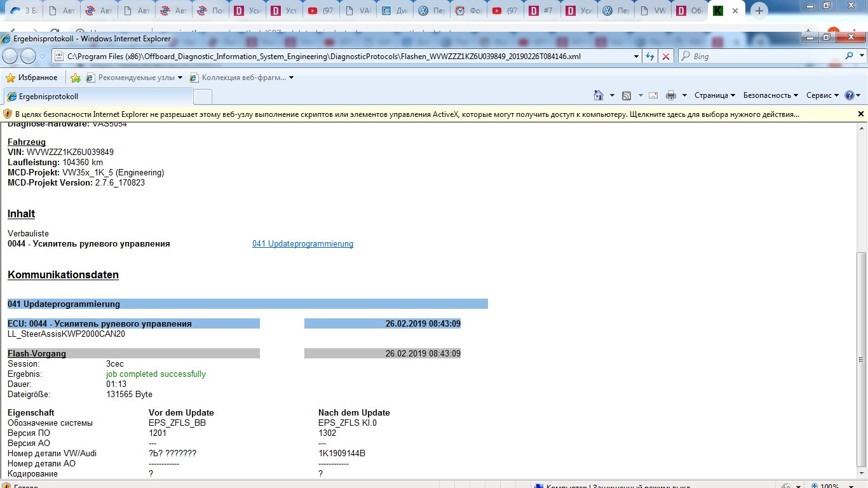Image resolution: width=868 pixels, height=488 pixels.
Task: Select the Ergebnisprotokoll tab
Action: click(x=98, y=97)
